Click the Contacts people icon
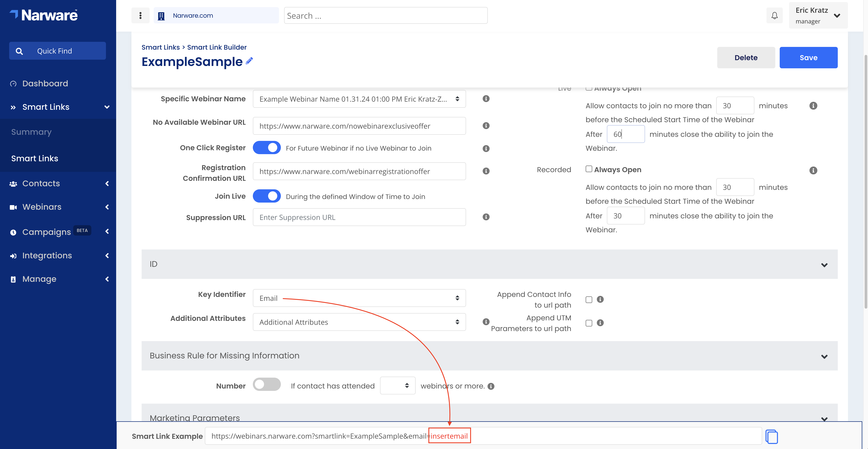 (x=13, y=184)
